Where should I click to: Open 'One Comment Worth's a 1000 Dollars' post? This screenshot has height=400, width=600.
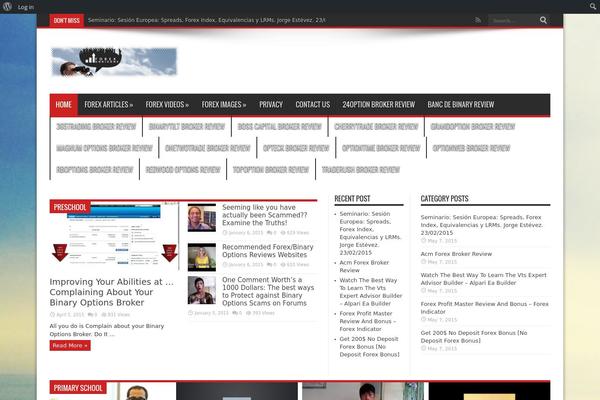(x=268, y=291)
